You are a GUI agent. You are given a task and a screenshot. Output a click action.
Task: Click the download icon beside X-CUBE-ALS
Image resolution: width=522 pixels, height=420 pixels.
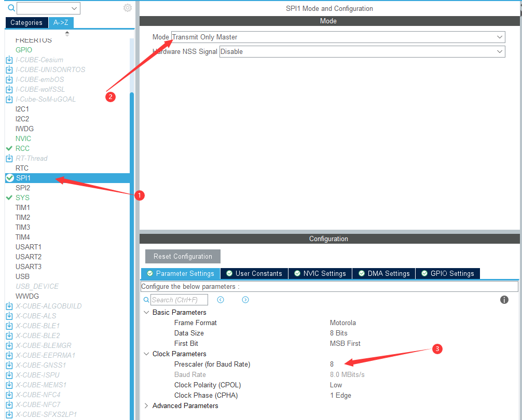click(9, 316)
